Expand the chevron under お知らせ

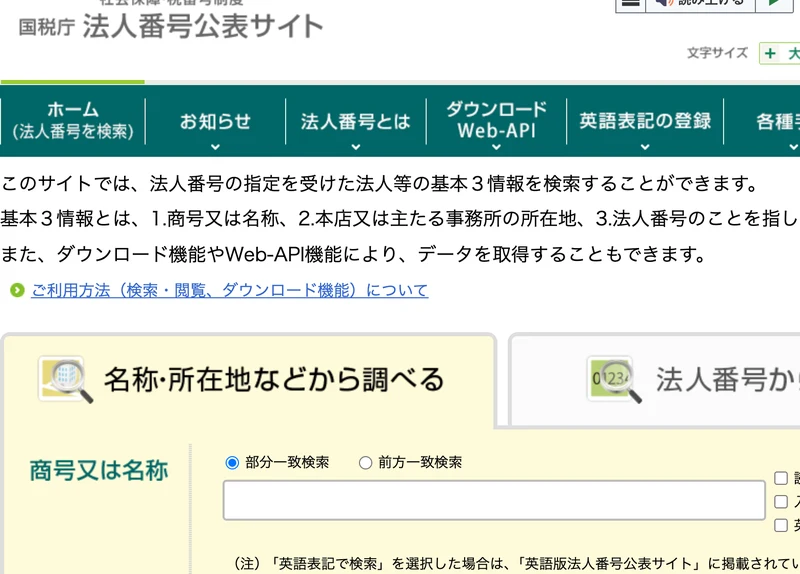pyautogui.click(x=215, y=147)
